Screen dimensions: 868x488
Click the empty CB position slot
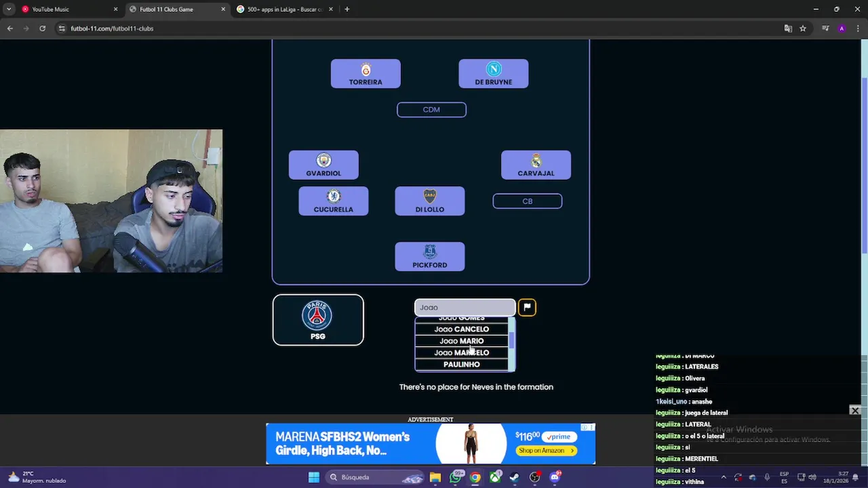[x=527, y=201]
